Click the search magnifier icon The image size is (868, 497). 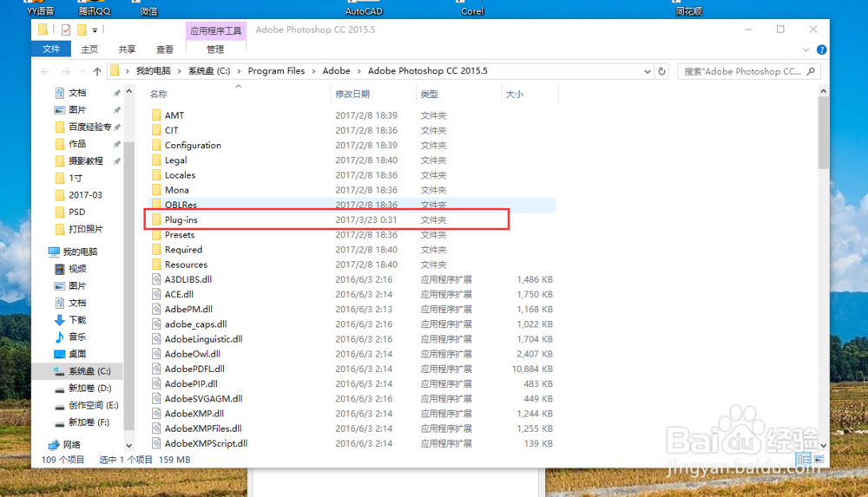click(x=811, y=71)
